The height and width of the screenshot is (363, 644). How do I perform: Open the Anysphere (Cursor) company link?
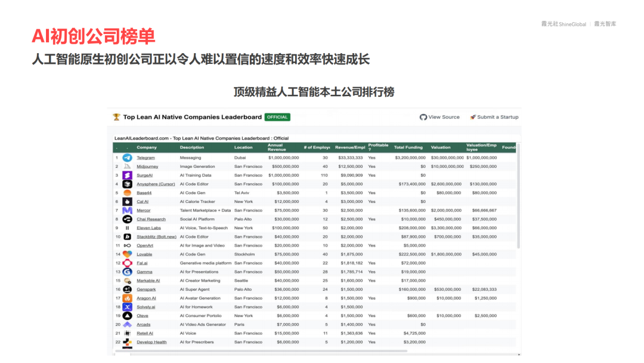click(156, 184)
